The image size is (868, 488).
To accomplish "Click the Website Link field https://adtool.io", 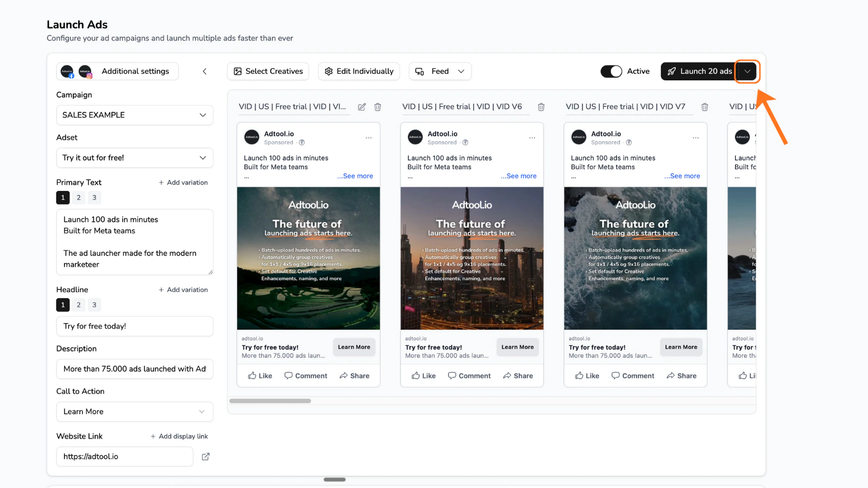I will [125, 457].
